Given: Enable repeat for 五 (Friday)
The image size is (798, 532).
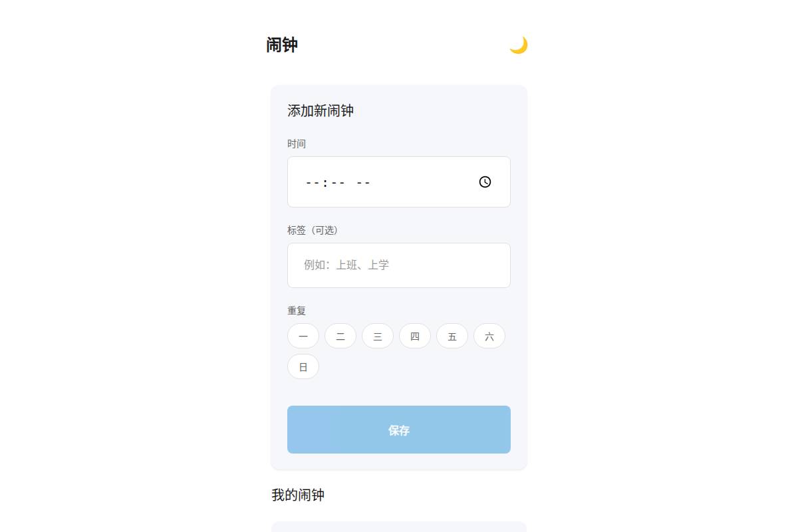Looking at the screenshot, I should tap(452, 336).
